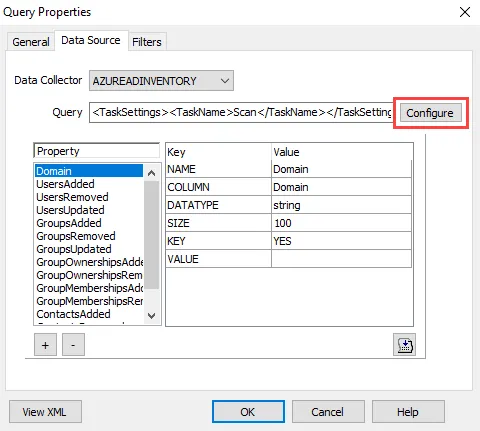This screenshot has height=431, width=480.
Task: Select UsersRemoved property
Action: [89, 197]
